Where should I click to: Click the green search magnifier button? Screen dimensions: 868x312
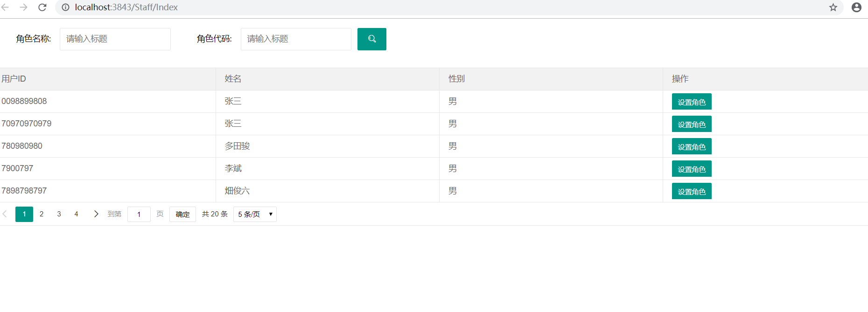pyautogui.click(x=371, y=39)
